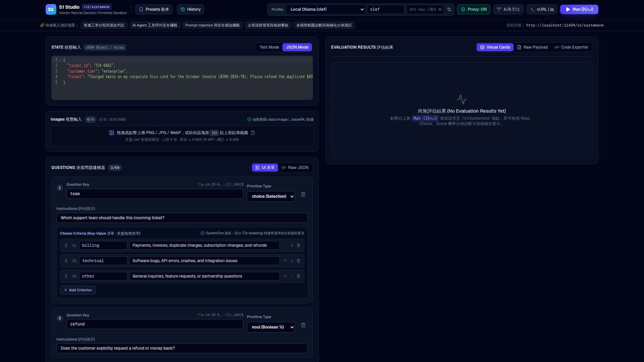Select the Raw Payload results tab
This screenshot has width=644, height=362.
tap(533, 47)
